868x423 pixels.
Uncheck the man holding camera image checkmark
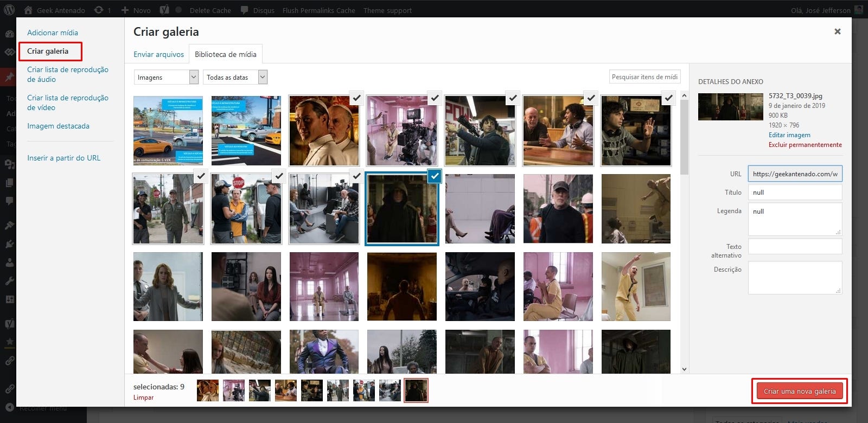tap(512, 98)
